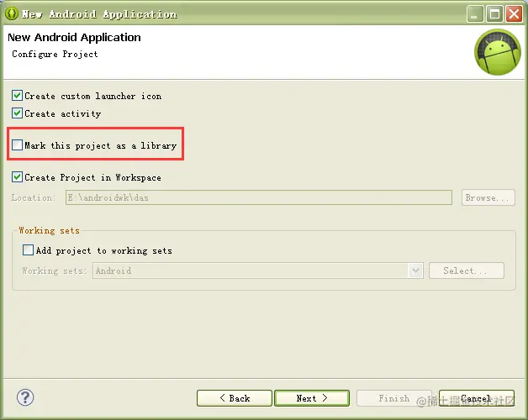Enable Mark this project as a library

point(17,145)
